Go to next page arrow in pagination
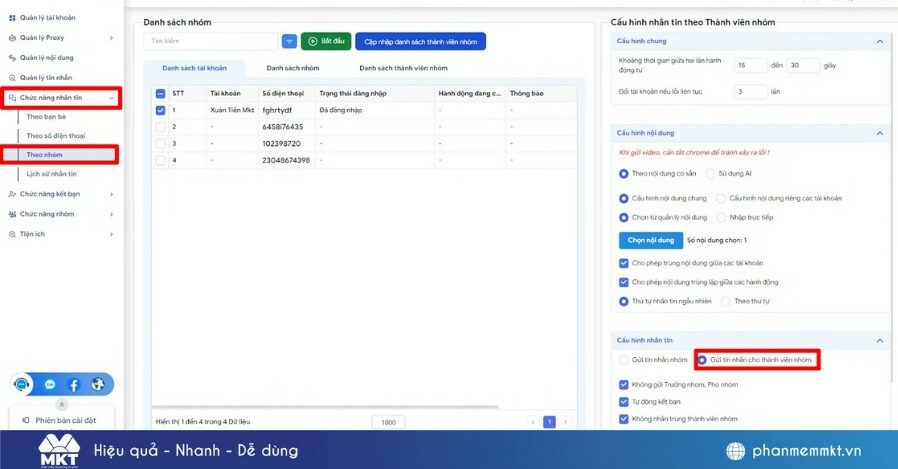 point(565,422)
